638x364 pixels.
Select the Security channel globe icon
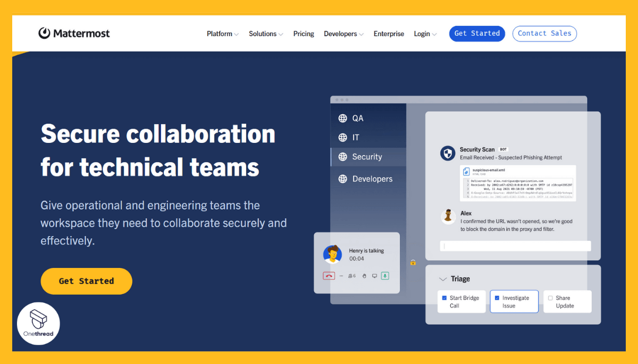coord(343,157)
